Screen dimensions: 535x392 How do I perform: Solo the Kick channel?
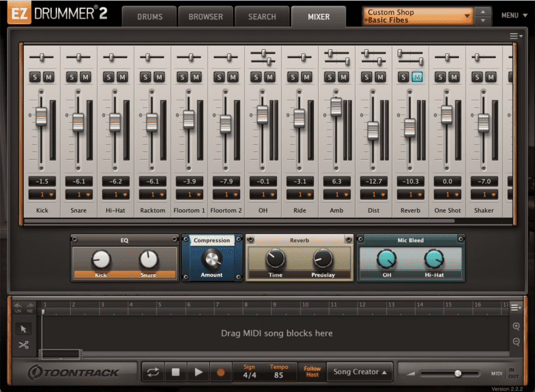pyautogui.click(x=35, y=77)
